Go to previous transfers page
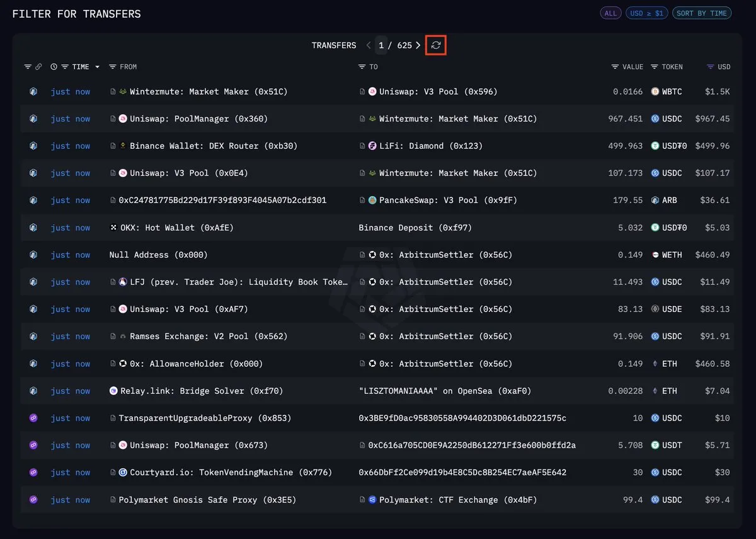756x539 pixels. tap(369, 45)
